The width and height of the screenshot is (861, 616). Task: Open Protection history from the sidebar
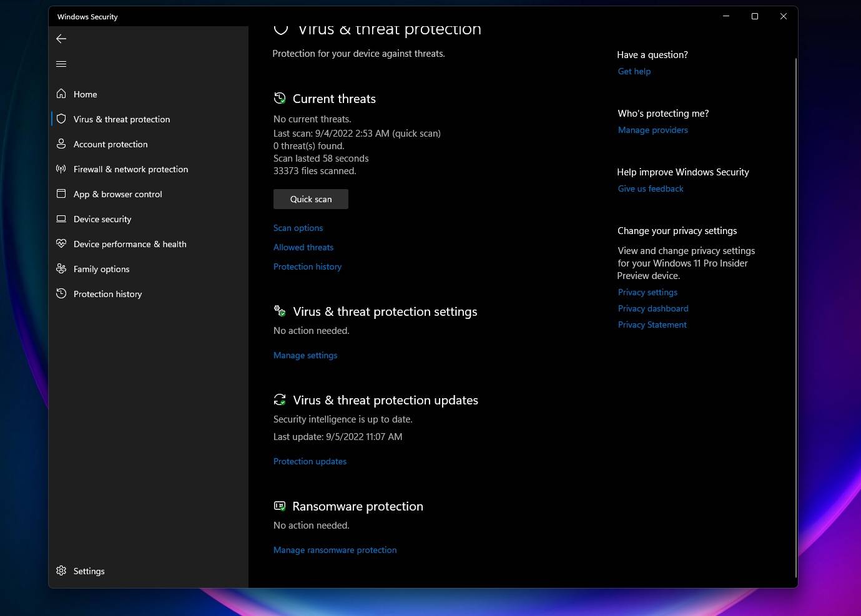107,293
